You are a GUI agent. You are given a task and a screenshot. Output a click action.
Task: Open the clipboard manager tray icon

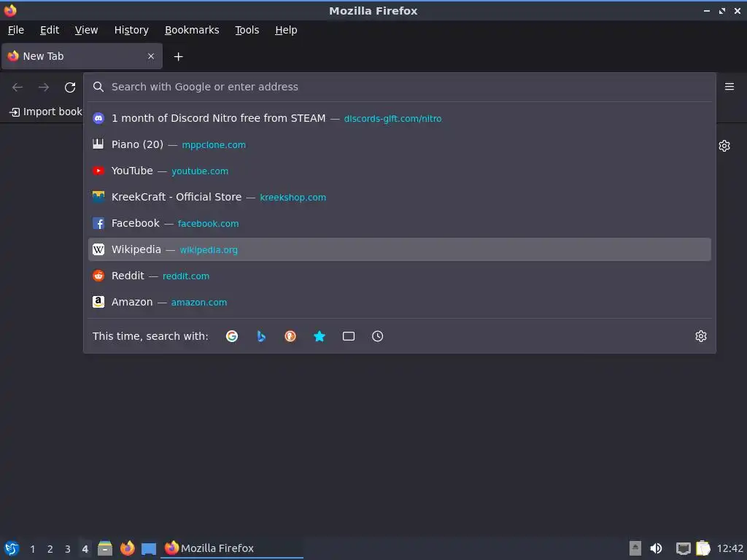(x=703, y=548)
